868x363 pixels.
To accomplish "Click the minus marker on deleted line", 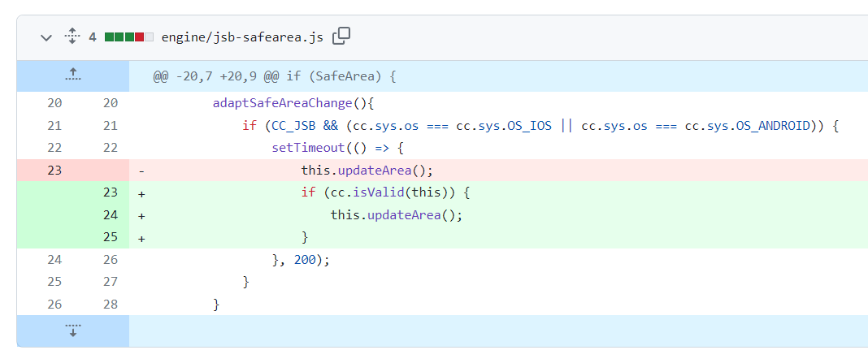I will pos(141,171).
